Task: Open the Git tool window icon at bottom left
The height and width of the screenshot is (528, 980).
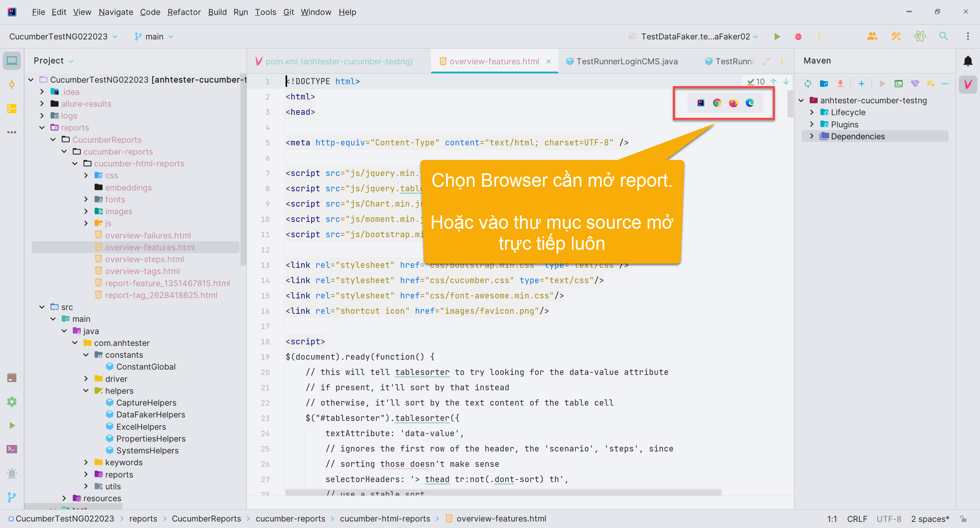Action: pos(12,497)
